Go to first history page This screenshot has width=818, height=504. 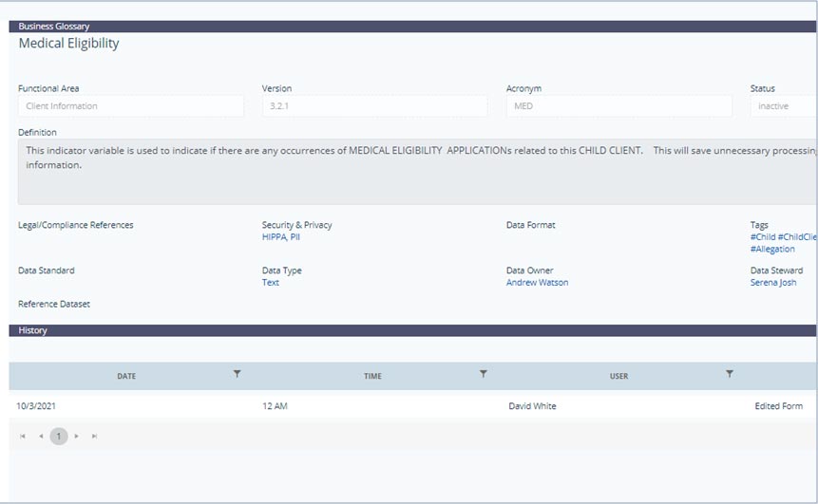pyautogui.click(x=23, y=437)
